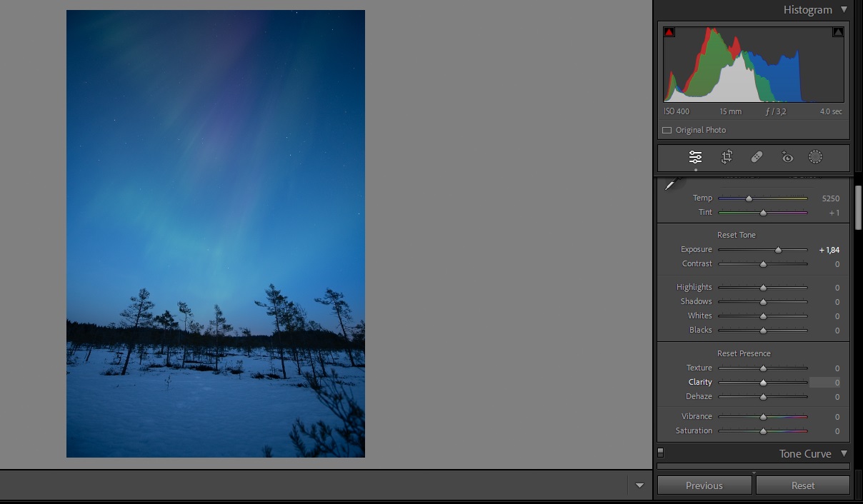Click the Exposure slider handle
Screen dimensions: 863x504
[x=779, y=250]
